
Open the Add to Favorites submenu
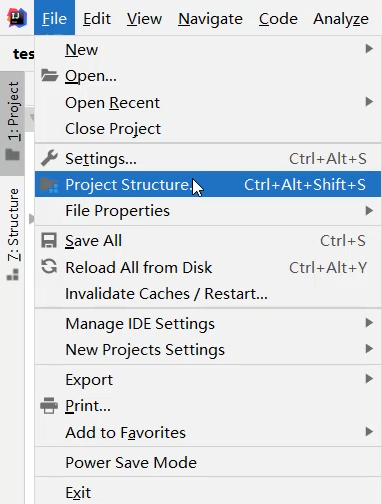click(208, 432)
